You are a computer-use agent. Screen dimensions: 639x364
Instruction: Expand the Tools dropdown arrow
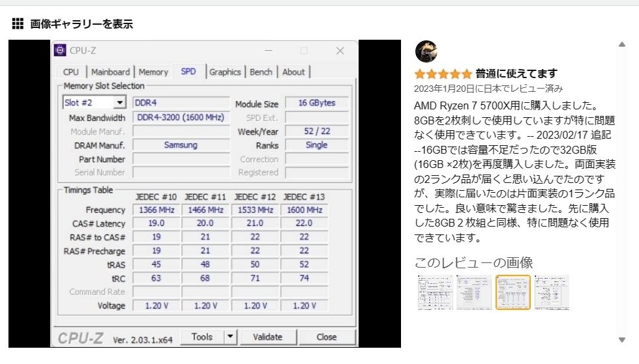230,337
